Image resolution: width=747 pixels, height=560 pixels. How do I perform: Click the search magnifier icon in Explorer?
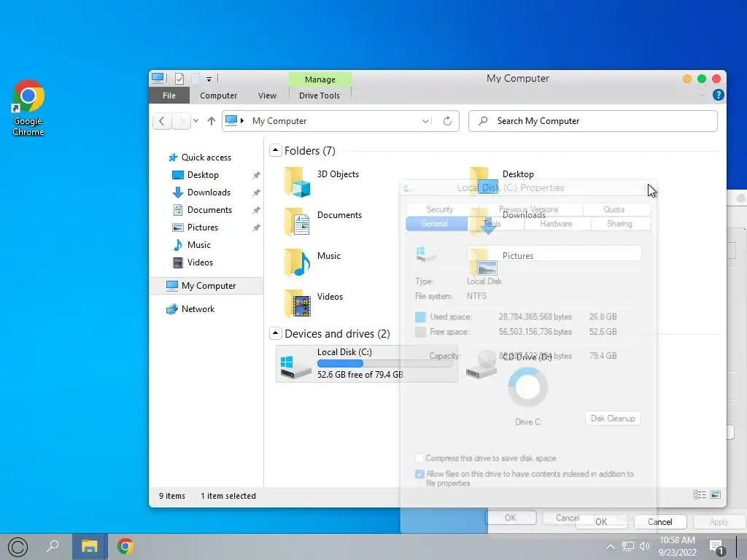[x=483, y=121]
